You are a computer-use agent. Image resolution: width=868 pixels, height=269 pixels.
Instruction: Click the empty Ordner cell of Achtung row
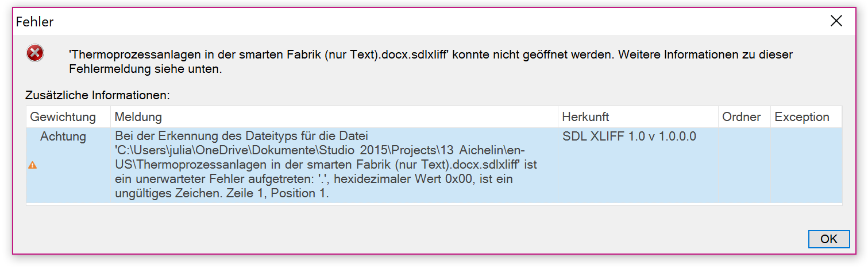tap(744, 165)
